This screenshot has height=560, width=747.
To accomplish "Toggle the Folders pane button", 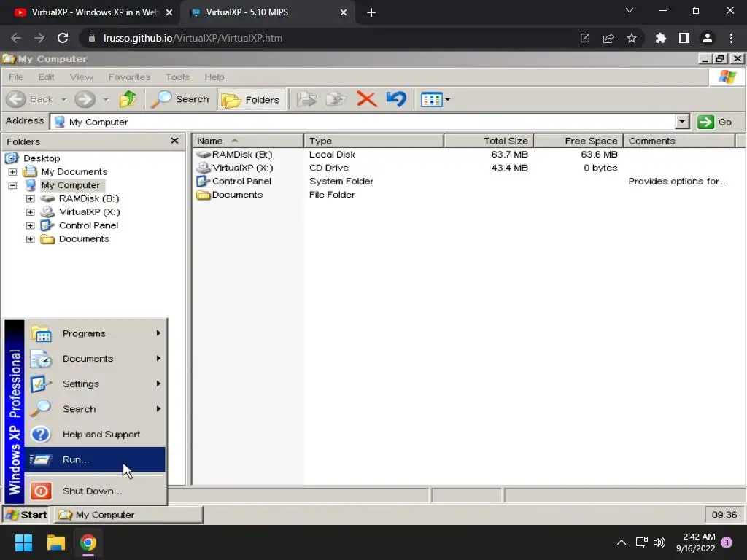I will pos(252,99).
